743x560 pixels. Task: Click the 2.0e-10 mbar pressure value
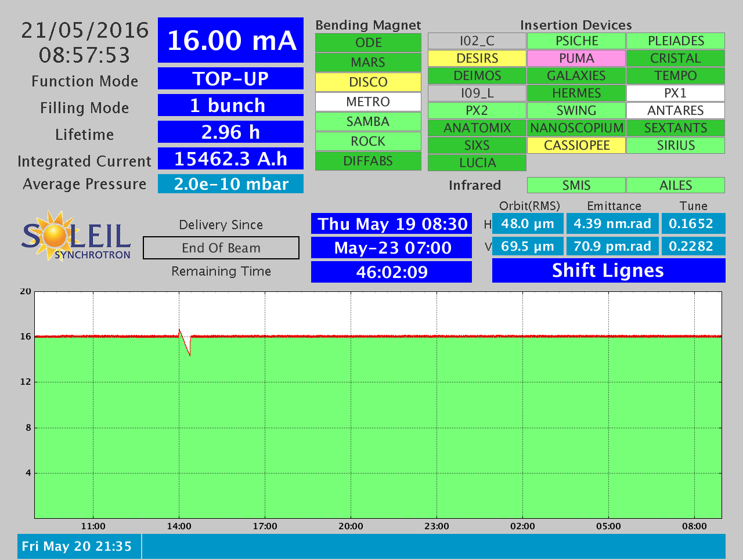(230, 184)
